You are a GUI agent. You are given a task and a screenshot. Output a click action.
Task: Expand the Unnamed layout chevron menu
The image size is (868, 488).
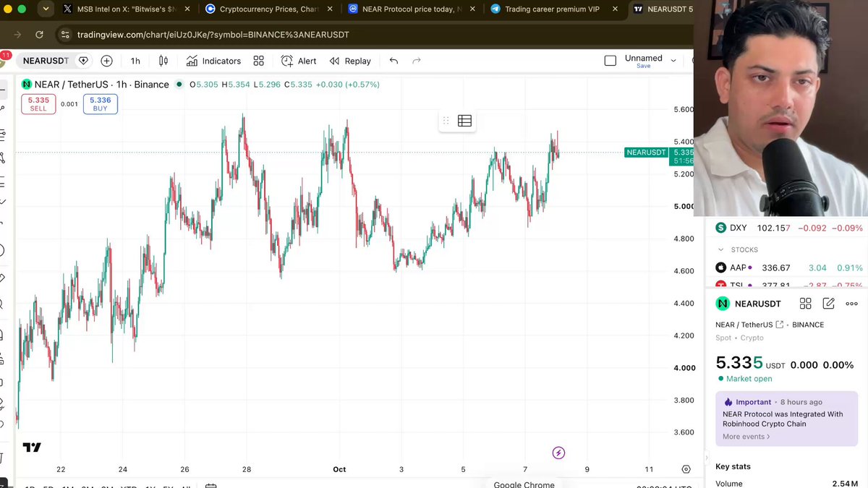[673, 61]
